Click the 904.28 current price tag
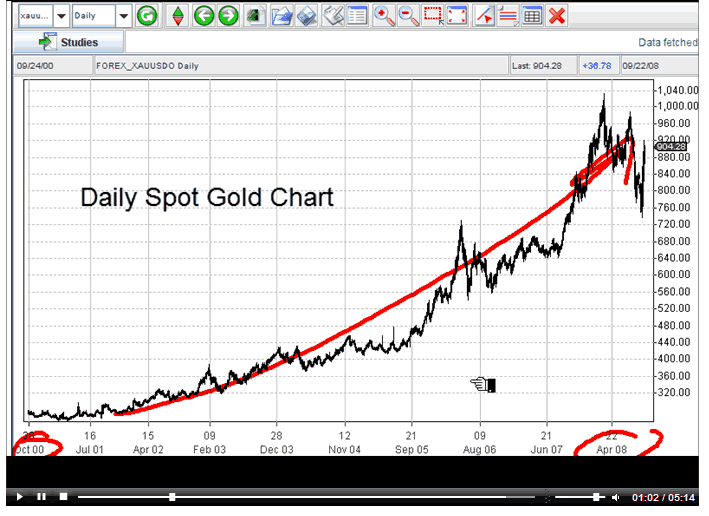Viewport: 709px width, 516px height. pyautogui.click(x=671, y=147)
